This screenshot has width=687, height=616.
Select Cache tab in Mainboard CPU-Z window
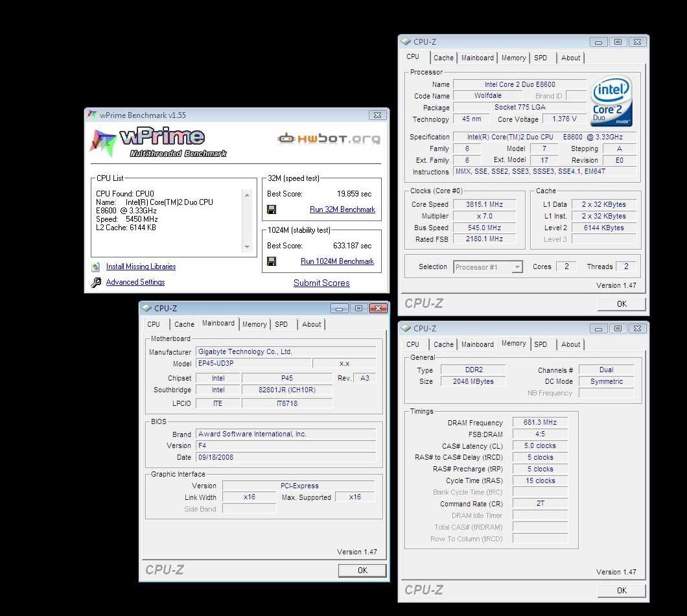tap(184, 324)
